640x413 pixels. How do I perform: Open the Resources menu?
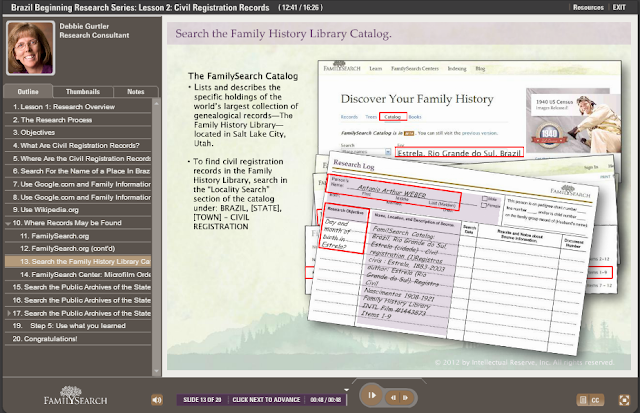click(x=588, y=7)
